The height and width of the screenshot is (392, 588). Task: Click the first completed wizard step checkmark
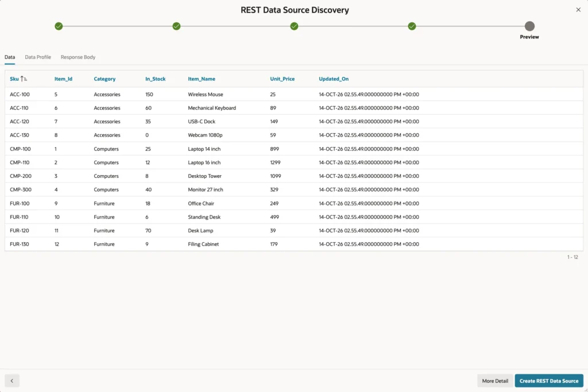coord(59,26)
